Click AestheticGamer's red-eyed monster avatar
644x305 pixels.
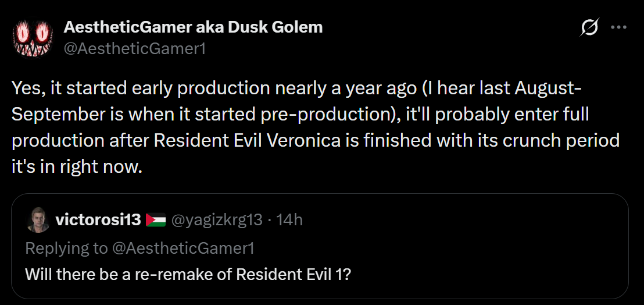pos(33,38)
